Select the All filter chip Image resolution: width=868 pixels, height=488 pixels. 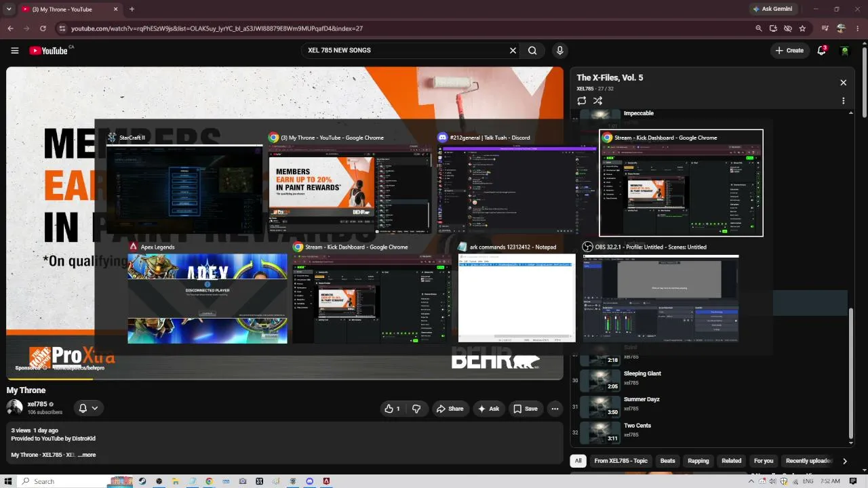point(578,461)
